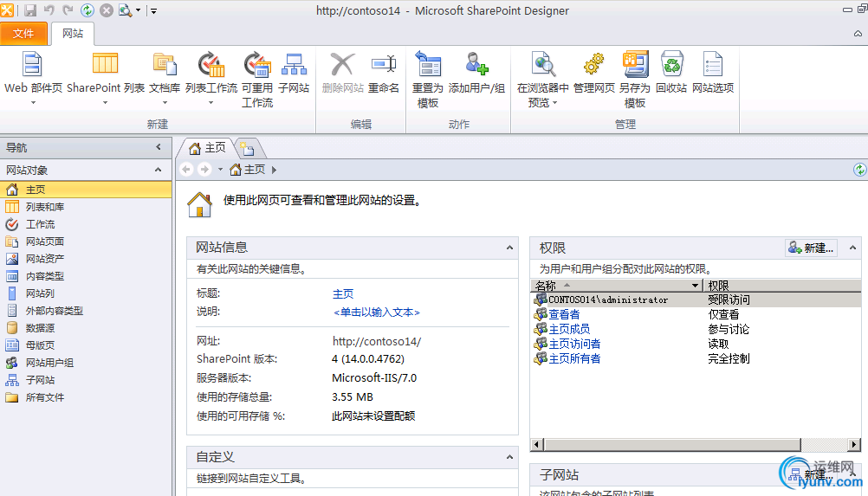Open 管理网页 gear icon

click(x=594, y=64)
